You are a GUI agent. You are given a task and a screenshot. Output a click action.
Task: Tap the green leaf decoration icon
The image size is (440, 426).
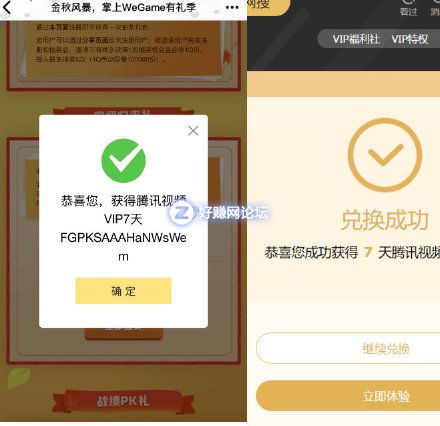tap(19, 377)
